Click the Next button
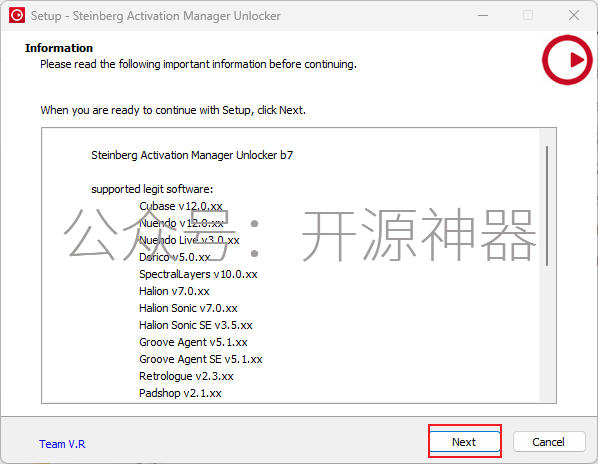 465,442
